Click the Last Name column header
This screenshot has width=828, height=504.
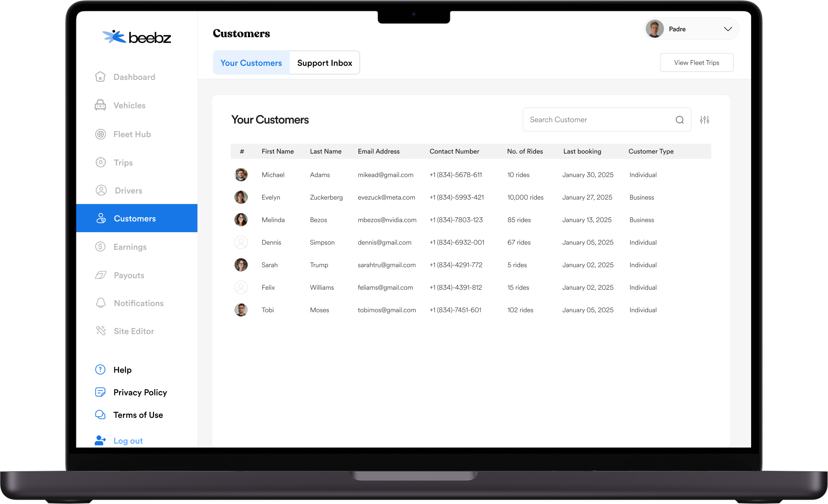coord(326,151)
